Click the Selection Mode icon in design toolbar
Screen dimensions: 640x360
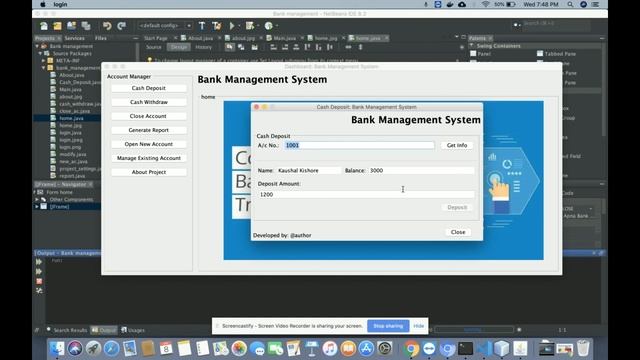tap(230, 47)
